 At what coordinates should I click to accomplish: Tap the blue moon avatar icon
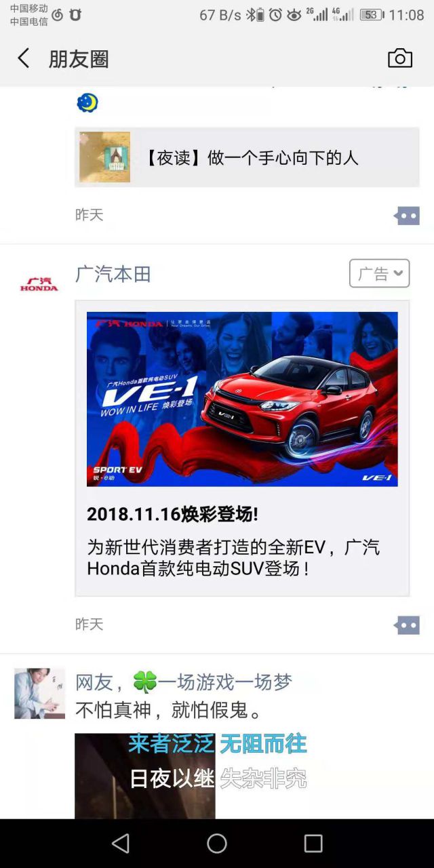click(87, 103)
